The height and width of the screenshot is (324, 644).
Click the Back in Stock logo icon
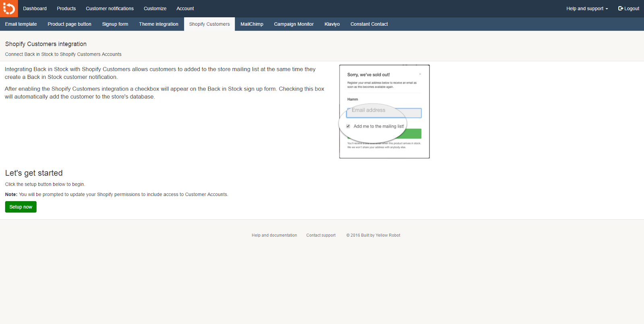click(9, 8)
